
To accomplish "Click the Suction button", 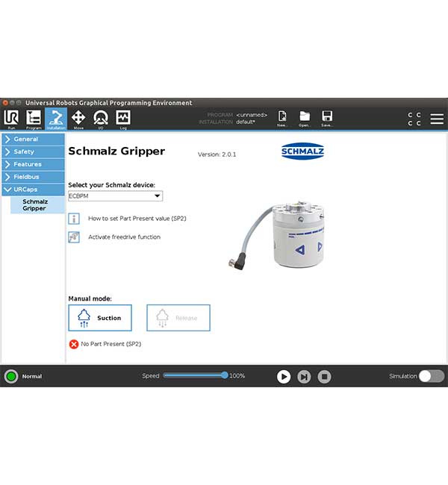I will click(100, 318).
